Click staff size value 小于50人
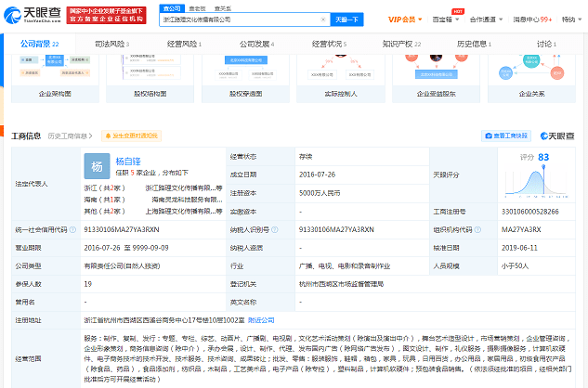 pos(515,265)
